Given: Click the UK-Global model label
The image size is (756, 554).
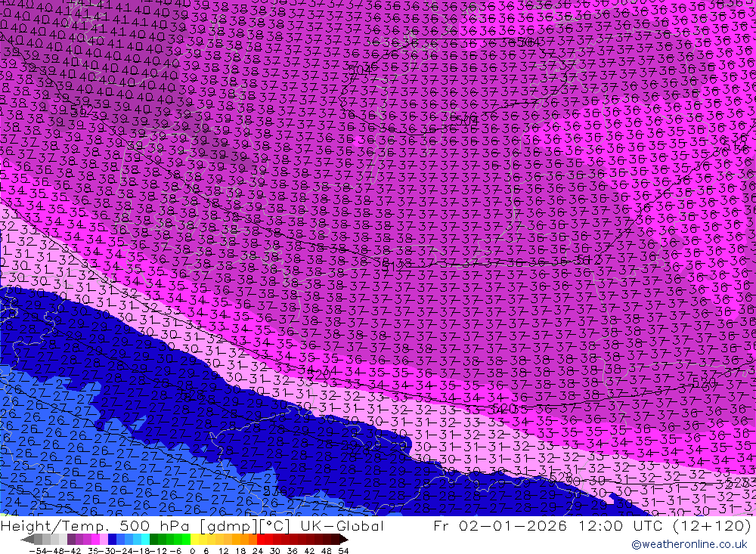Looking at the screenshot, I should (x=342, y=525).
